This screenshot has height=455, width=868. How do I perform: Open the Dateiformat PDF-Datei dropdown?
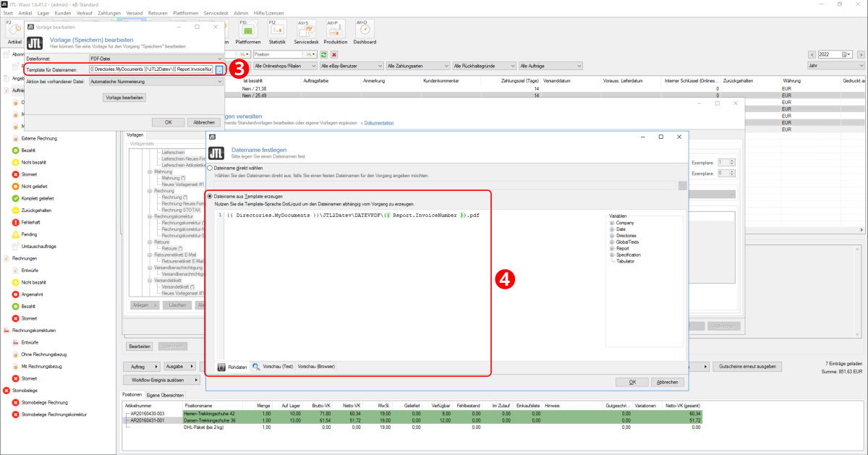coord(156,59)
